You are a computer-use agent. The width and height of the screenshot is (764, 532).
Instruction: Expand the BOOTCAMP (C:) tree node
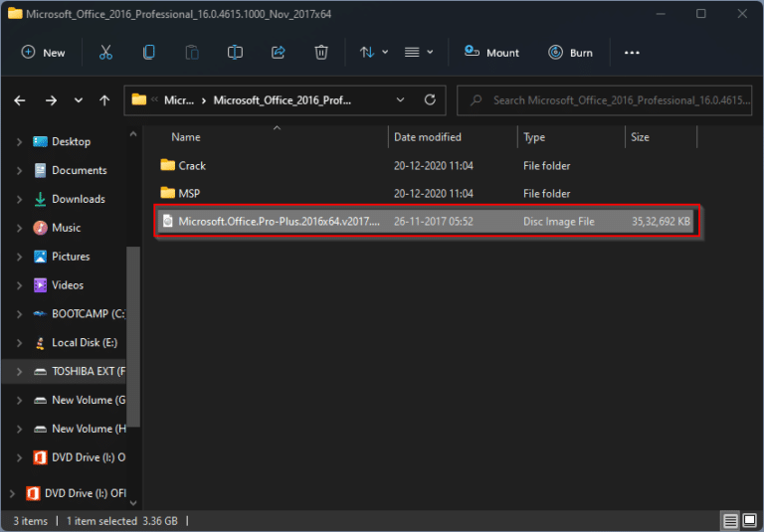click(x=19, y=314)
